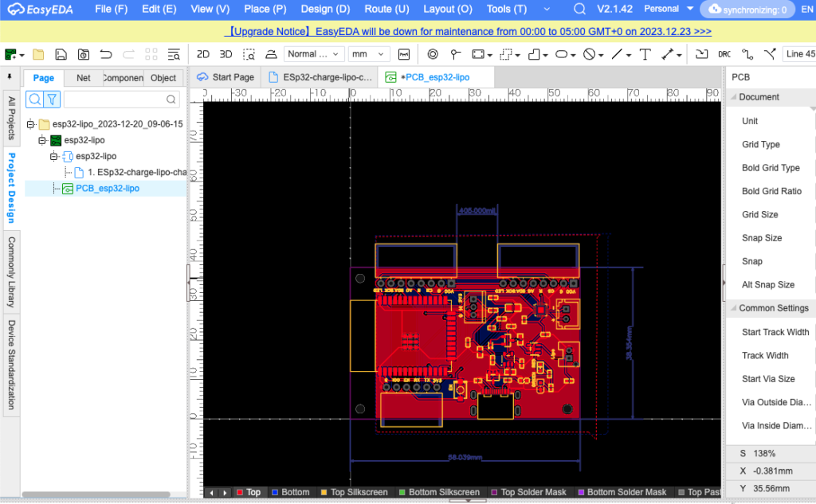Click the red Top layer color swatch
Screen dimensions: 816x504
point(240,492)
